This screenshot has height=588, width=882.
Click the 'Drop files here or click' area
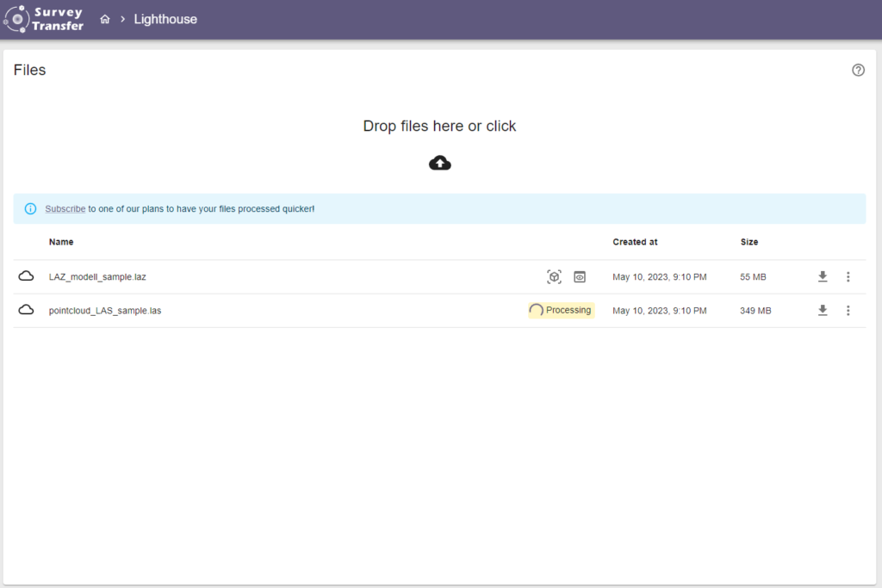[x=439, y=127]
